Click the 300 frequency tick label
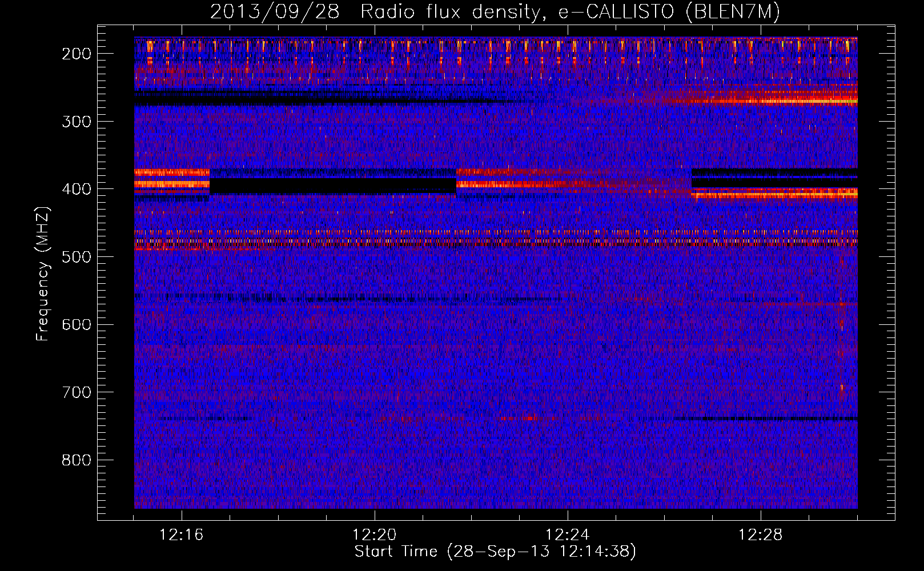This screenshot has width=924, height=571. (76, 122)
